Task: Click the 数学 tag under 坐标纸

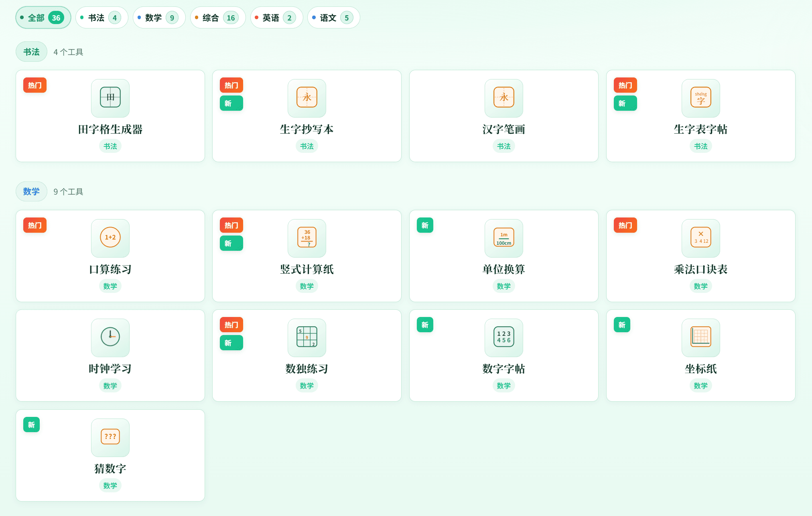Action: coord(701,386)
